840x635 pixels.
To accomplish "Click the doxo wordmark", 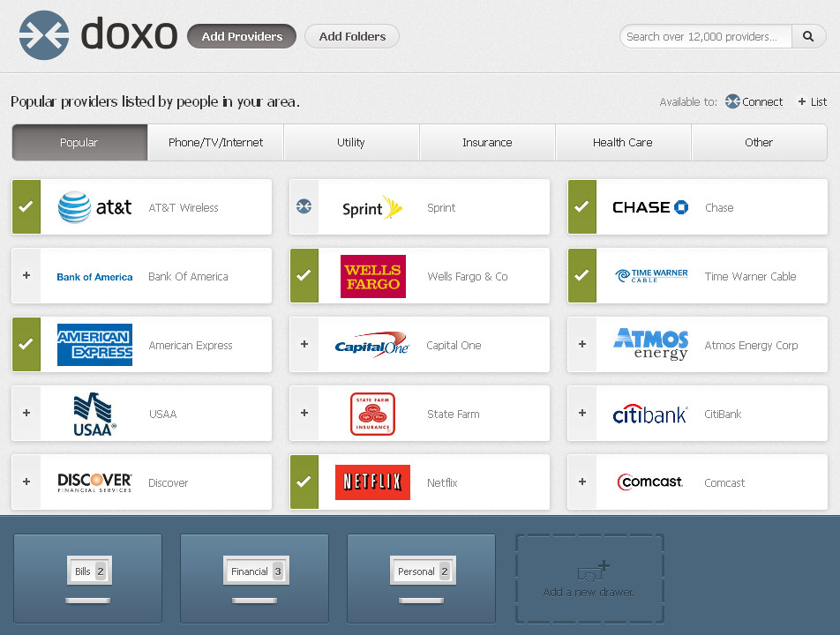I will pyautogui.click(x=129, y=34).
